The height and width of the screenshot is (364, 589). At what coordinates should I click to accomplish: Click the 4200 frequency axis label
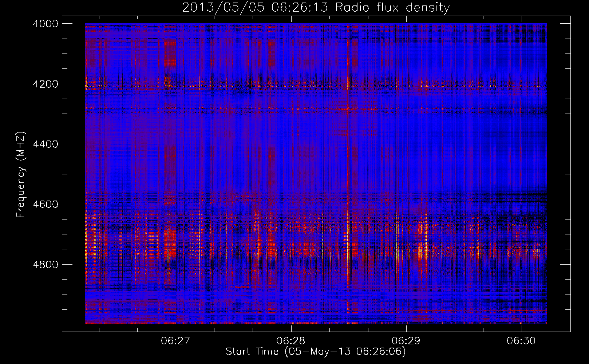pyautogui.click(x=45, y=84)
